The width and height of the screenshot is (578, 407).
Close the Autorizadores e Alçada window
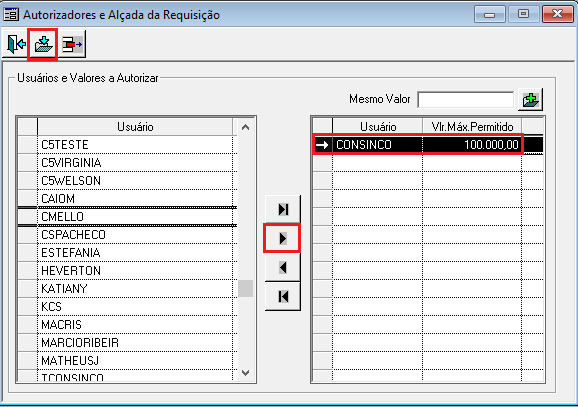[x=557, y=14]
